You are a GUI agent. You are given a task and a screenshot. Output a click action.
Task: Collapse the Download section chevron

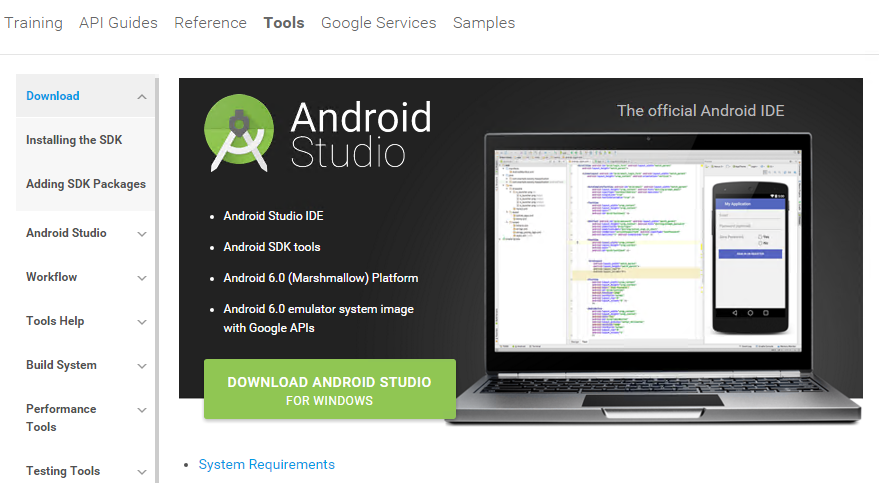click(x=142, y=96)
